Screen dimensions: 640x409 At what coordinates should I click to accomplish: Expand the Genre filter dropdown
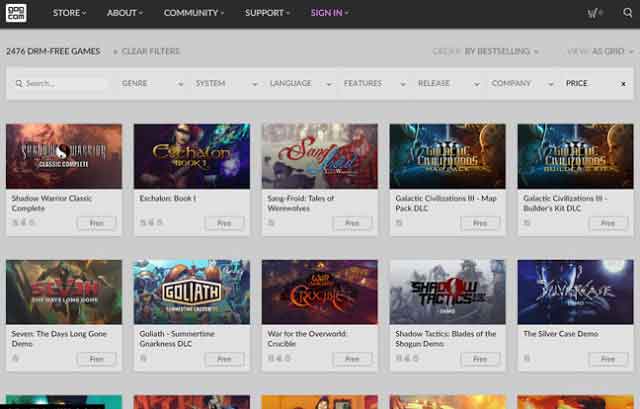click(152, 84)
